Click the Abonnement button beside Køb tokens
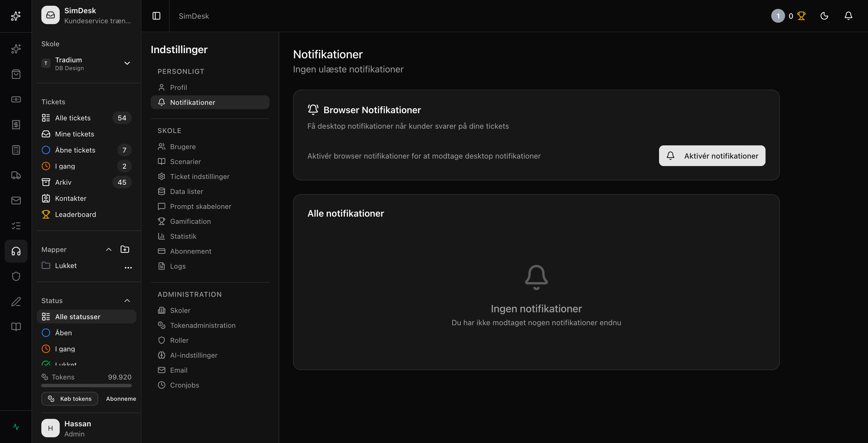This screenshot has height=443, width=868. pos(121,398)
